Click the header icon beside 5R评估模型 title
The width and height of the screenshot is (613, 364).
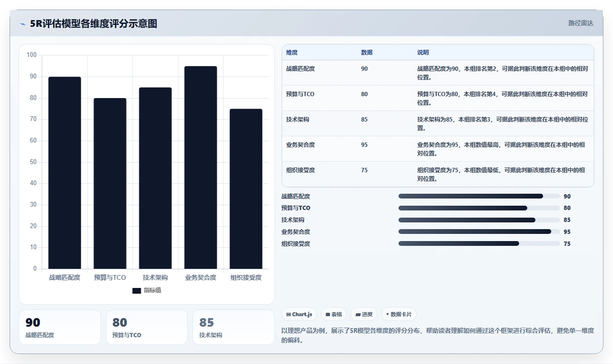point(23,24)
